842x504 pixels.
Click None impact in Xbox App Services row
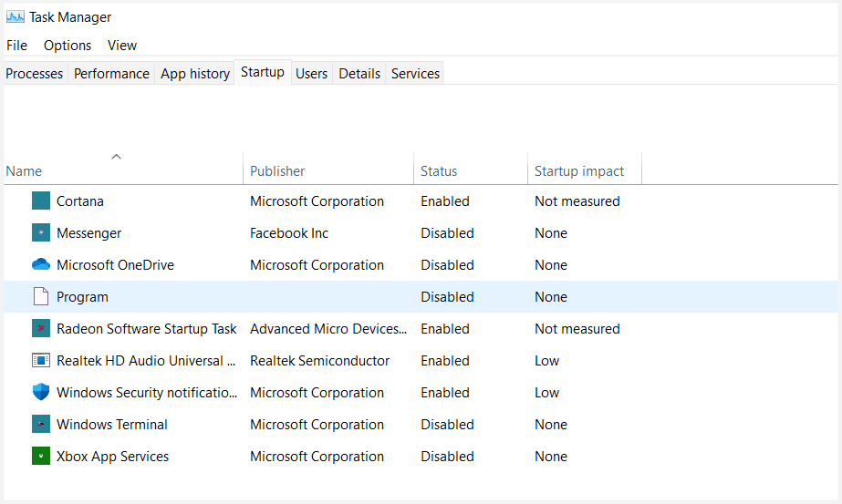(551, 457)
